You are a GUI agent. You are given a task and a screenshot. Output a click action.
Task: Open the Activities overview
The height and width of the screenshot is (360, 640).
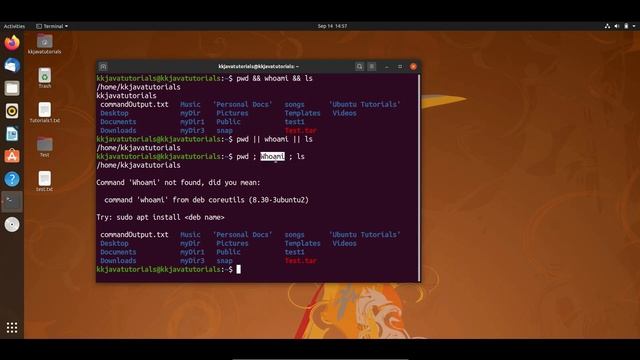click(14, 26)
